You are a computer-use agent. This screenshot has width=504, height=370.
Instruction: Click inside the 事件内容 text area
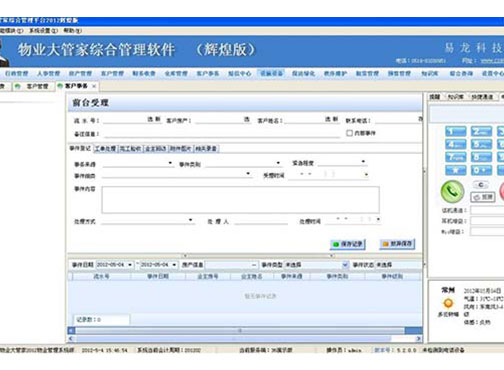[240, 200]
